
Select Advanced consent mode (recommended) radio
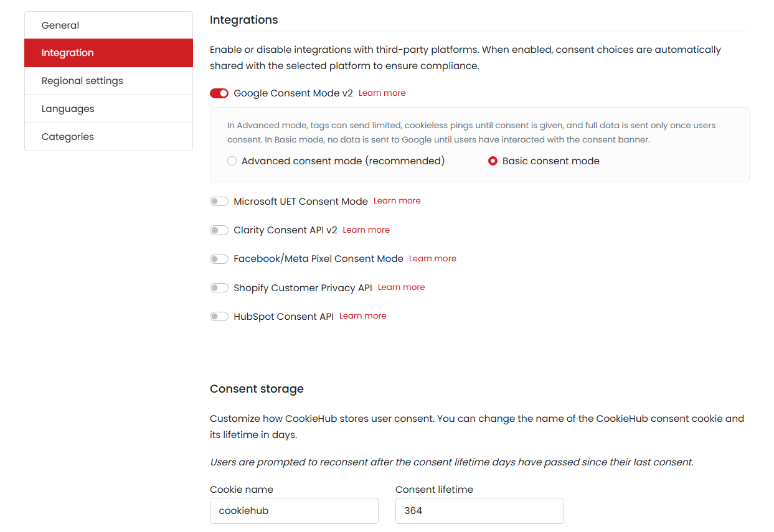tap(232, 161)
